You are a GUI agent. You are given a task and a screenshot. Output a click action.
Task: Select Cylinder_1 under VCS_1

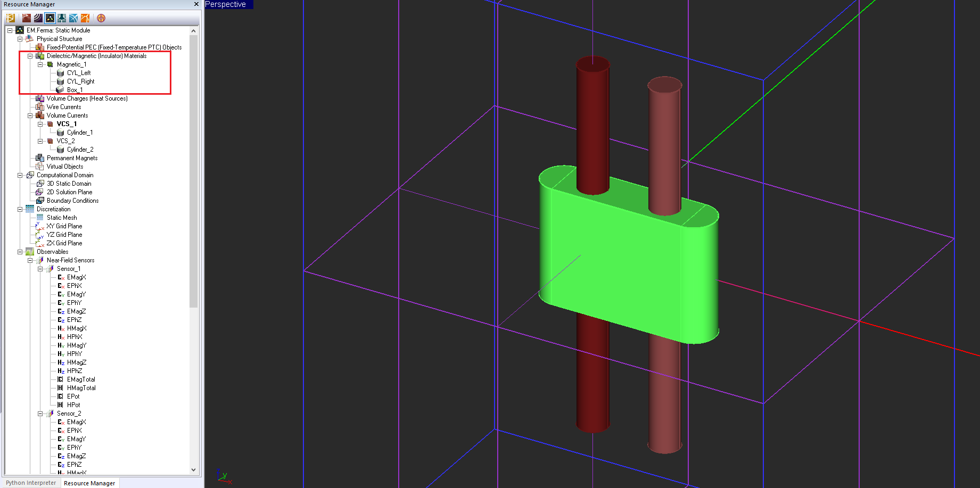80,133
